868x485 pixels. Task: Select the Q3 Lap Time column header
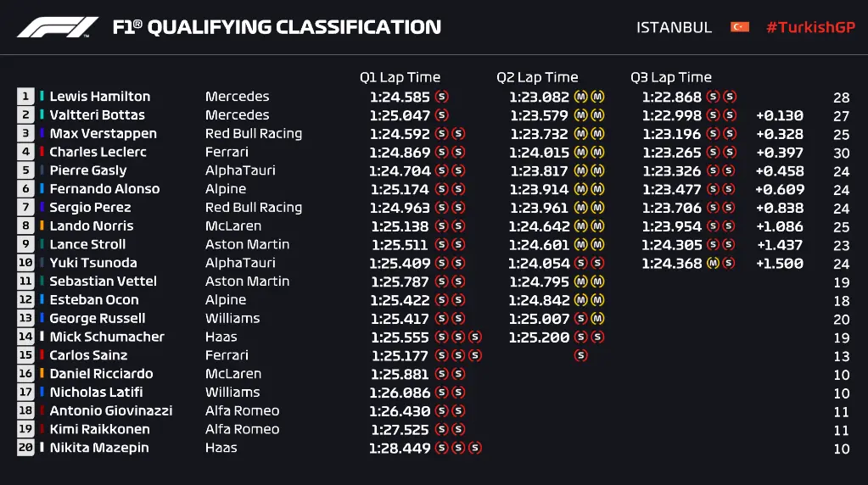[670, 77]
